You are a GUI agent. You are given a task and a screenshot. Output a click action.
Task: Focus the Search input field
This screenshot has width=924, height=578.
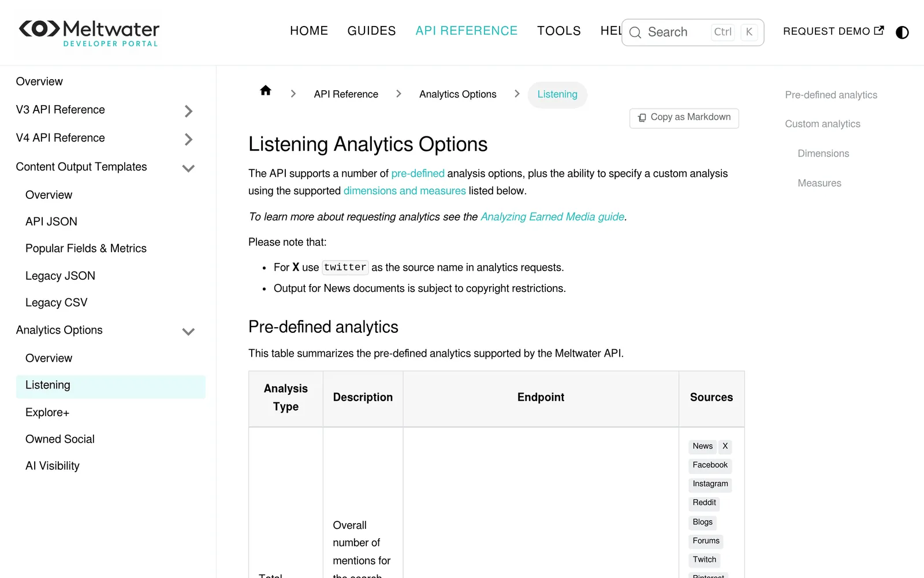coord(693,32)
